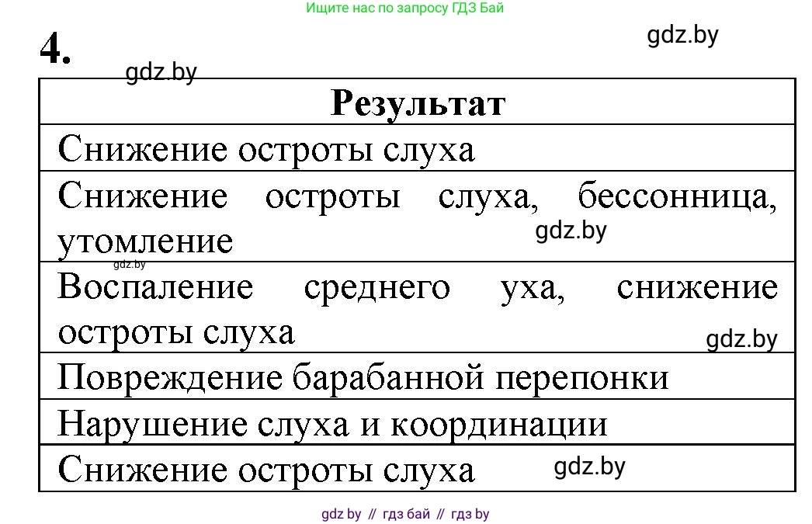Click the word "утомление" in the second row

pos(144,241)
